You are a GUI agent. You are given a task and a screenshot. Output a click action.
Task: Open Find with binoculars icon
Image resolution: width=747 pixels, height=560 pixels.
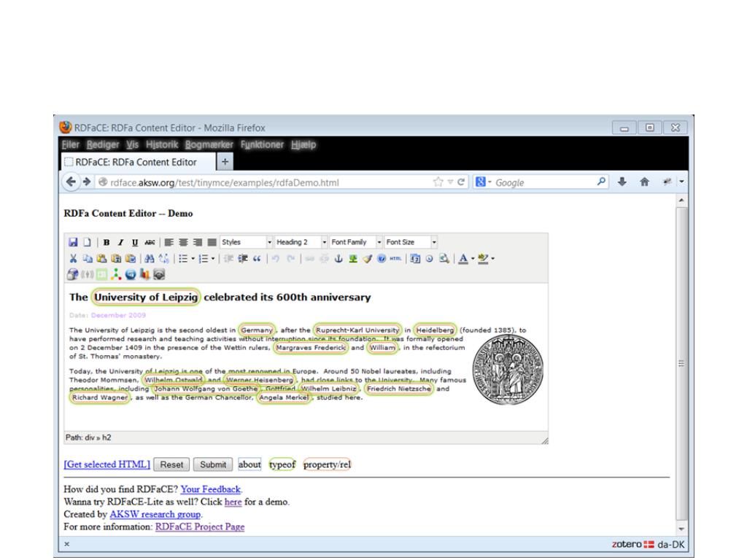click(149, 259)
